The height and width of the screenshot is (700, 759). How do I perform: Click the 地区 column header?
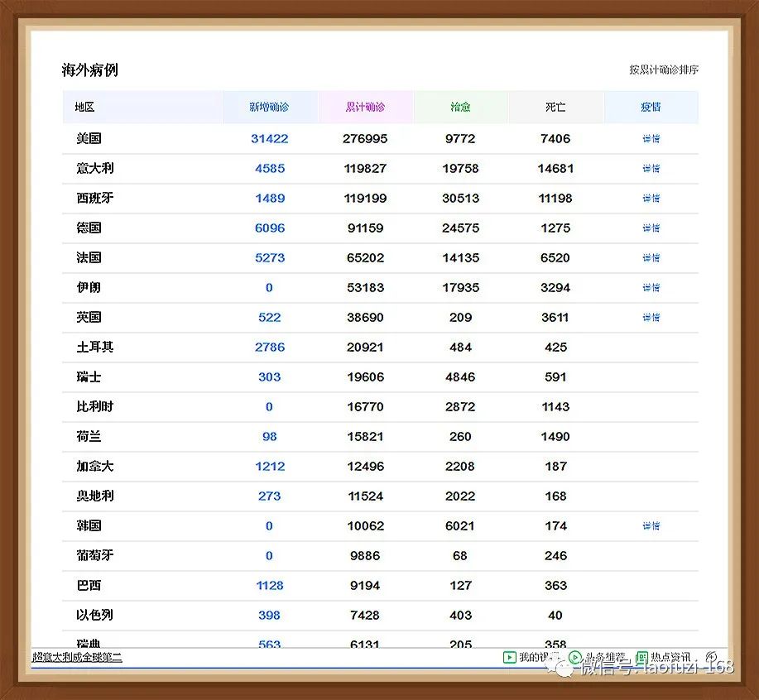(84, 108)
